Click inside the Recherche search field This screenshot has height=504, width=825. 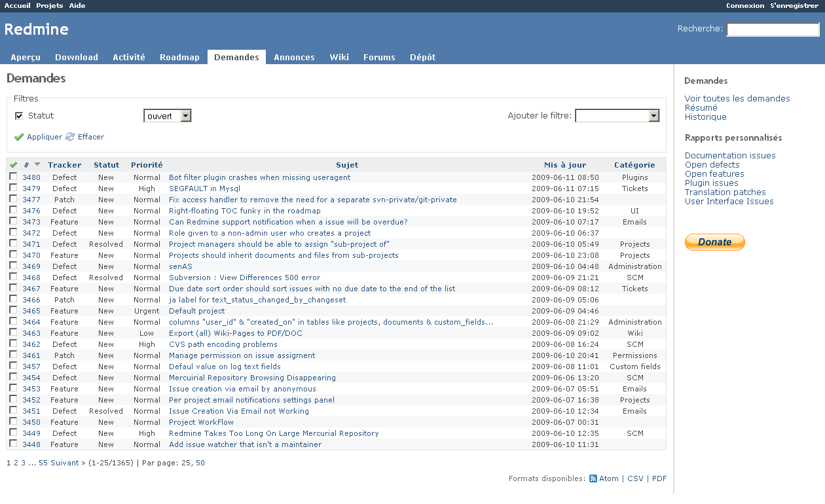click(x=773, y=29)
